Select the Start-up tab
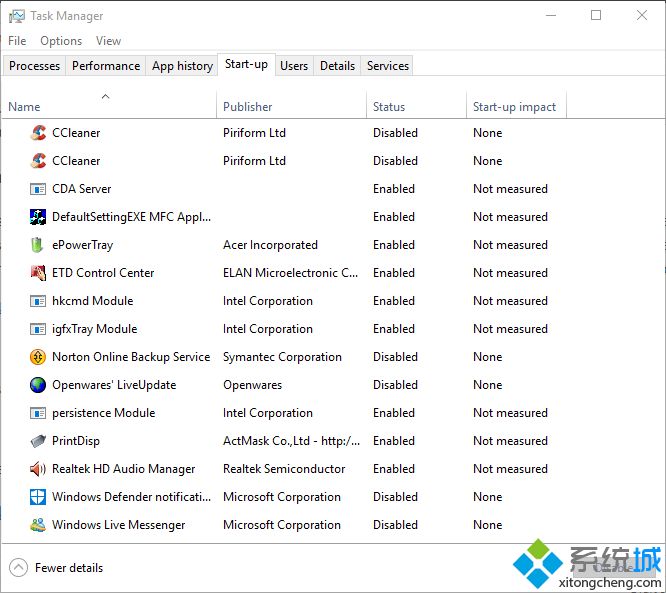 [246, 64]
